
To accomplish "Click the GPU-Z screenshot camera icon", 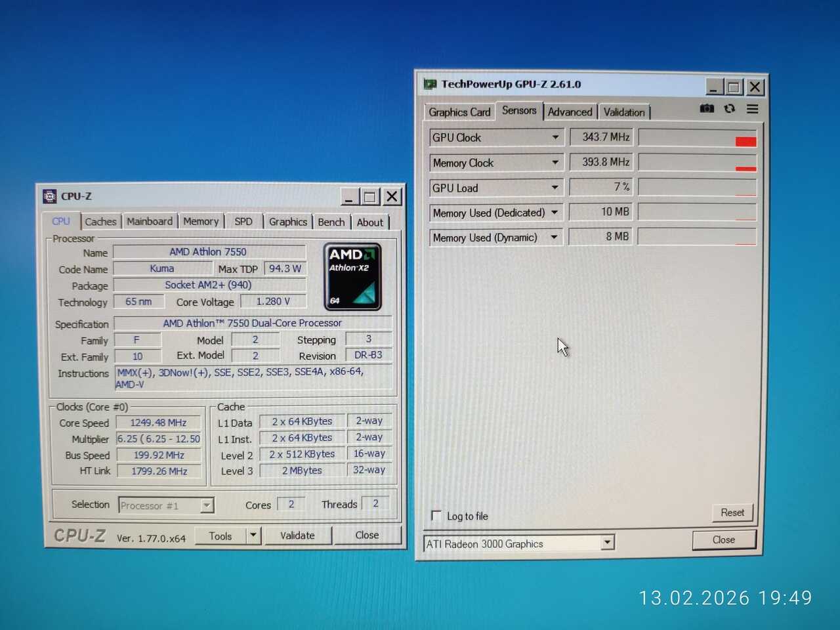I will pyautogui.click(x=707, y=108).
